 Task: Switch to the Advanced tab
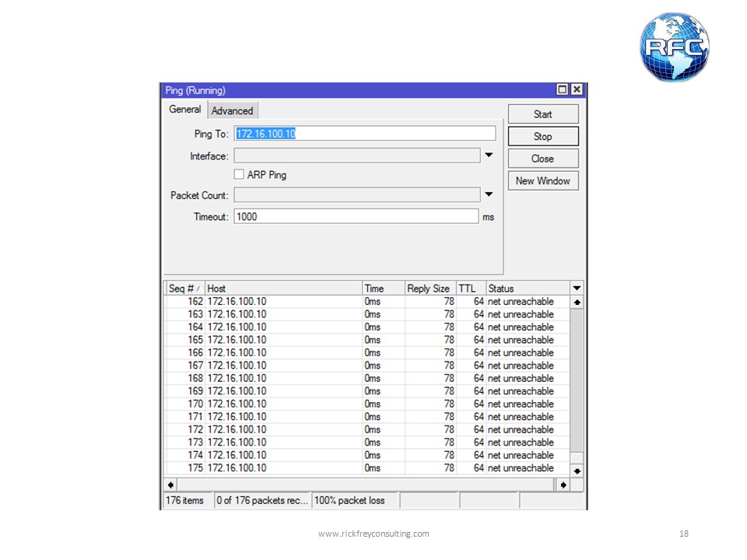pos(233,110)
